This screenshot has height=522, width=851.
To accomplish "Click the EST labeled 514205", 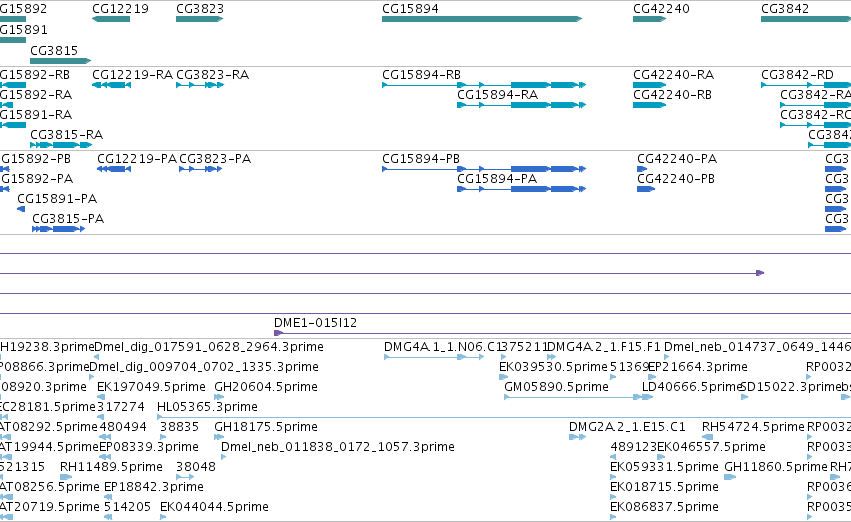I will (128, 507).
